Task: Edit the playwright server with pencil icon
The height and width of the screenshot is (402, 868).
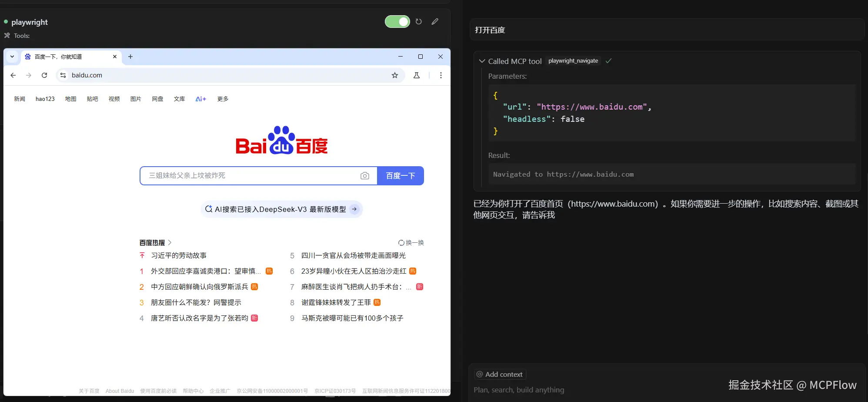Action: click(435, 21)
